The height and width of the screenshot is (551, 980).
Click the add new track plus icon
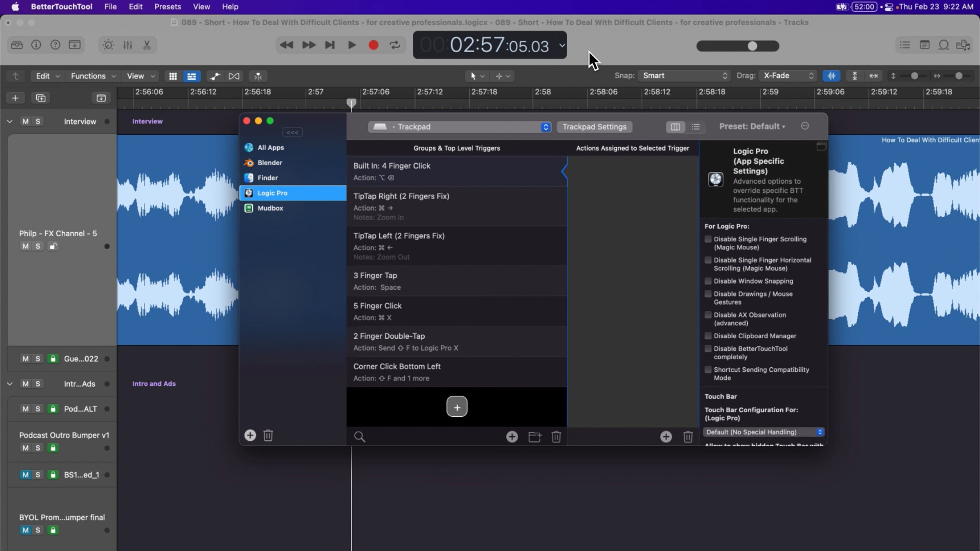point(15,98)
